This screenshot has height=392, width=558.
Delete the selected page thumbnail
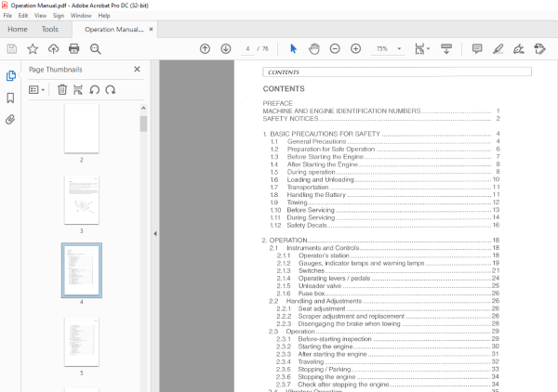[x=62, y=89]
